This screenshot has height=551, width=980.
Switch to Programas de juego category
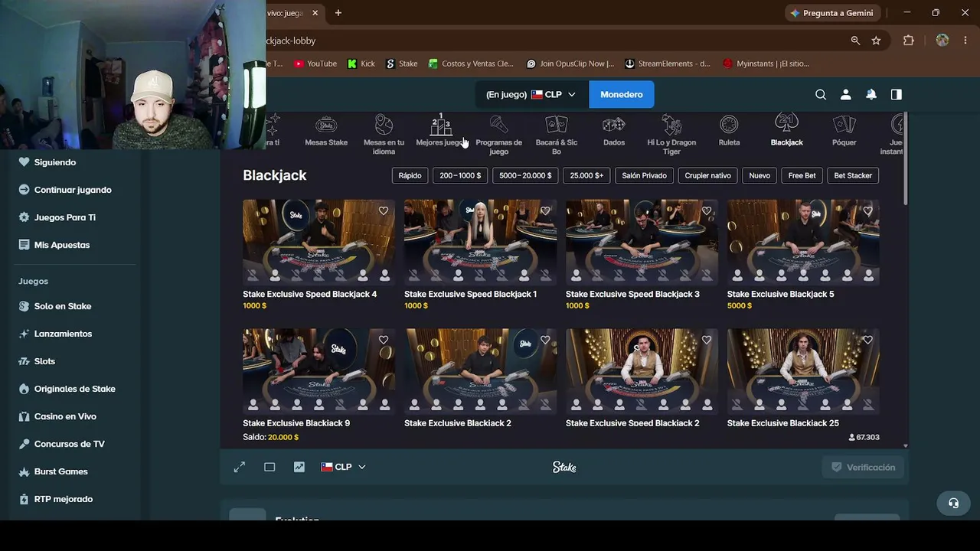point(498,136)
